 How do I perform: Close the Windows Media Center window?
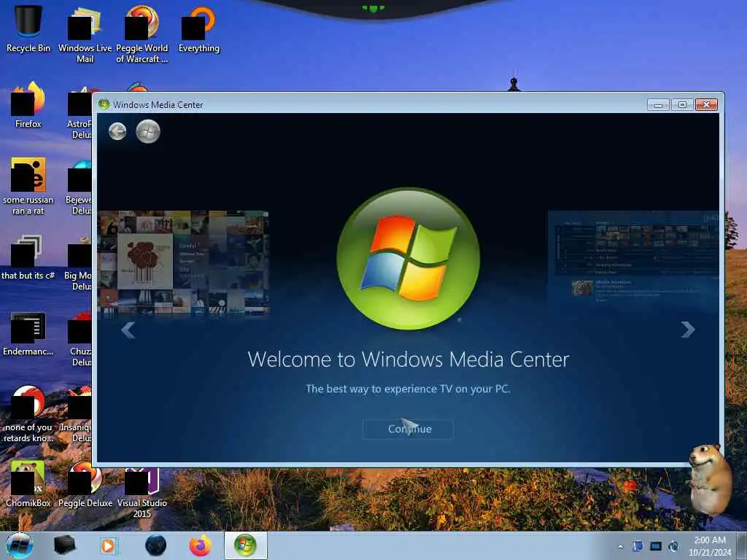click(706, 105)
